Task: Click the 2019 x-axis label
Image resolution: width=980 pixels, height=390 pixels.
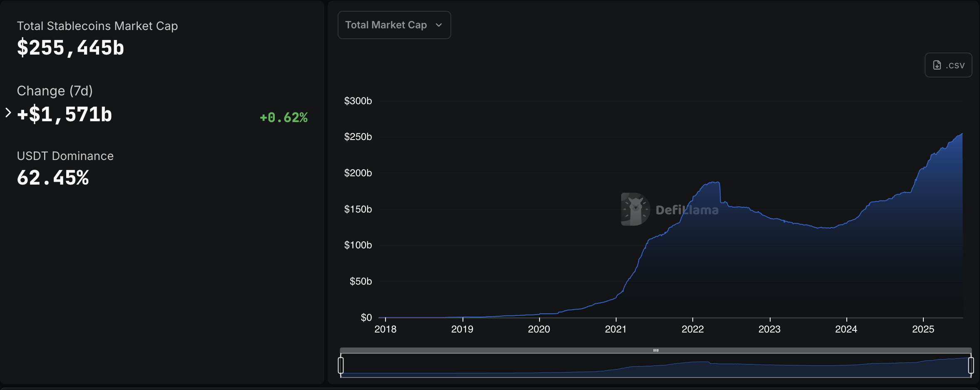Action: pos(462,329)
